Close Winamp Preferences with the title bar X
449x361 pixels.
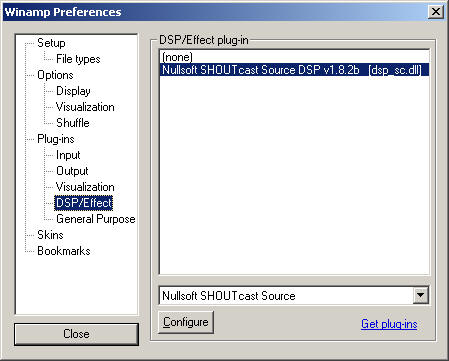point(436,12)
